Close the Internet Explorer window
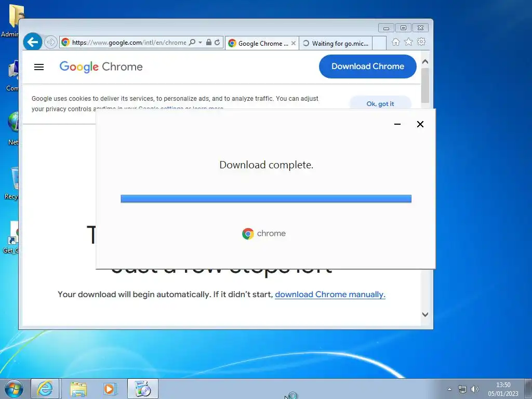This screenshot has width=532, height=399. point(421,28)
